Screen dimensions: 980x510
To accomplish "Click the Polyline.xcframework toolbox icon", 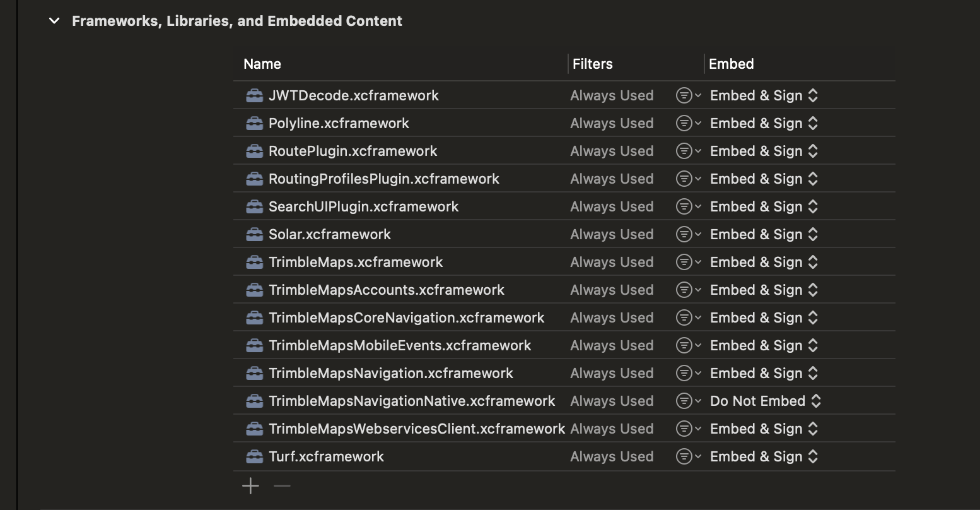I will click(254, 123).
